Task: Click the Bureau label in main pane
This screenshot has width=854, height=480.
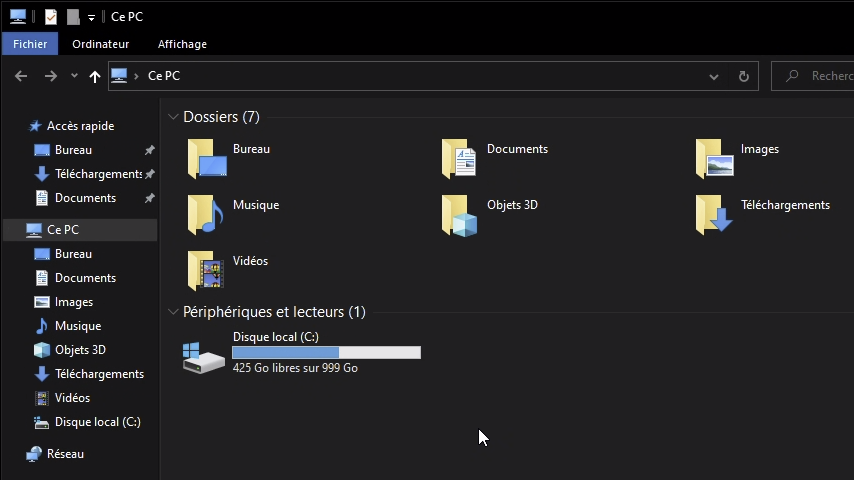Action: [251, 149]
